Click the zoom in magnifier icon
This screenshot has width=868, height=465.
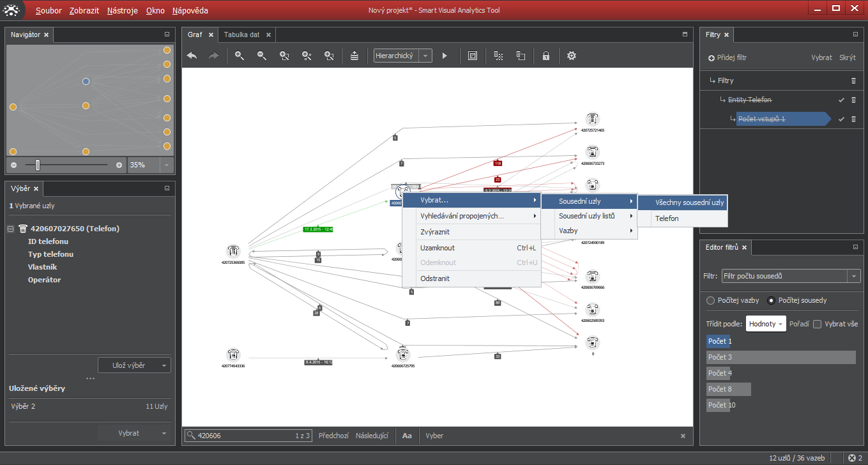pyautogui.click(x=240, y=56)
